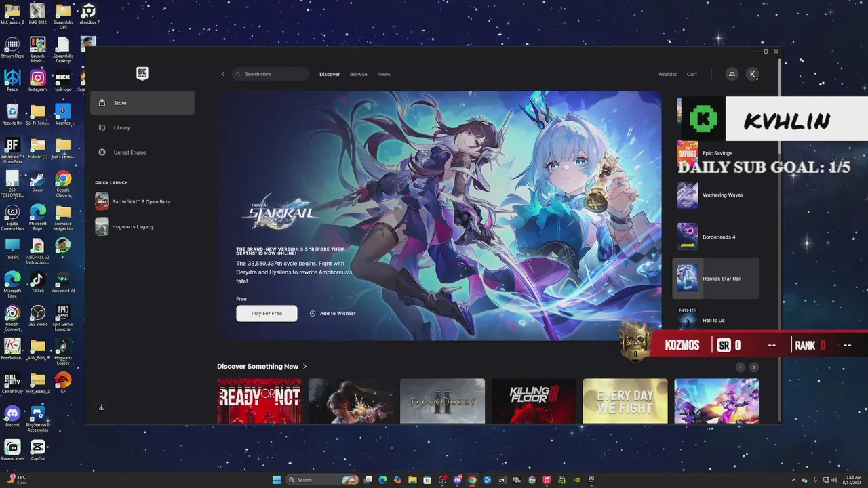Image resolution: width=868 pixels, height=488 pixels.
Task: Launch Hogwarts Legacy from Quick Launch
Action: point(142,226)
